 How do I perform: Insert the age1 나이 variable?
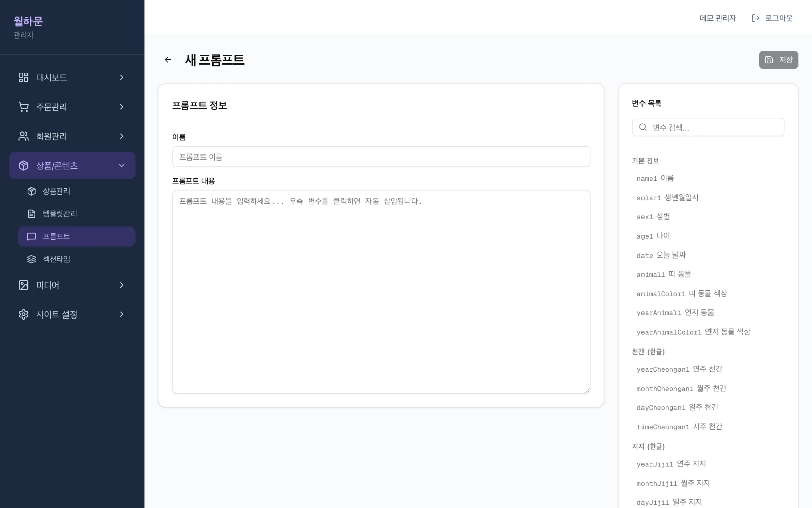pos(708,236)
